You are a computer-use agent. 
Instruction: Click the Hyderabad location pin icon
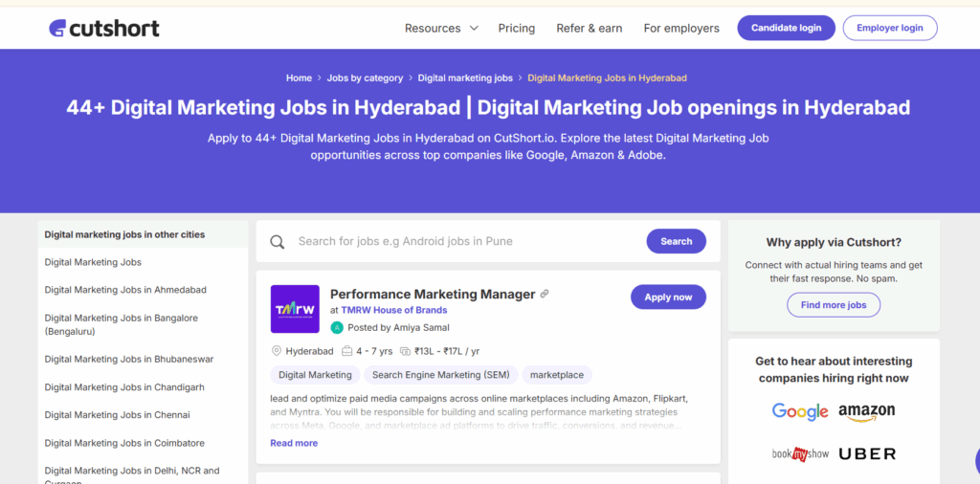(277, 351)
